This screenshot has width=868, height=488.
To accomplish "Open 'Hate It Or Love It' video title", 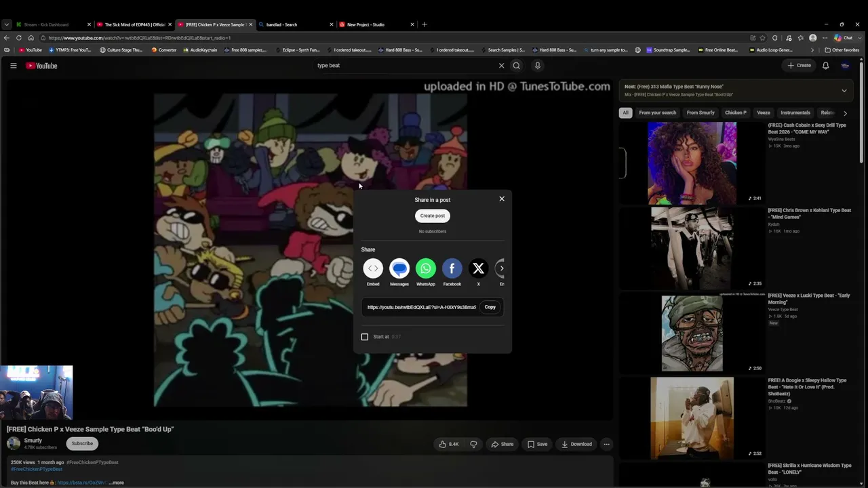I will 808,387.
